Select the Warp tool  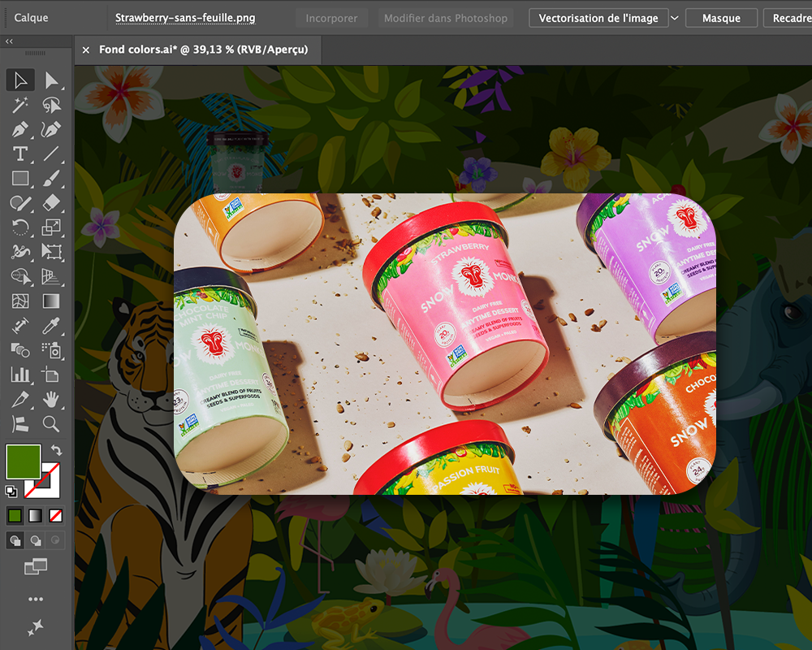tap(20, 252)
